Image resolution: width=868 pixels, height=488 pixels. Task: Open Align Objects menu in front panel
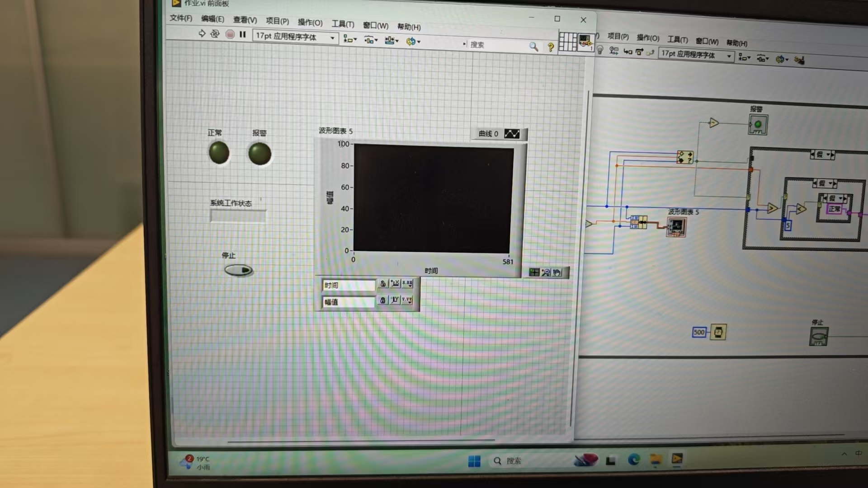click(350, 39)
